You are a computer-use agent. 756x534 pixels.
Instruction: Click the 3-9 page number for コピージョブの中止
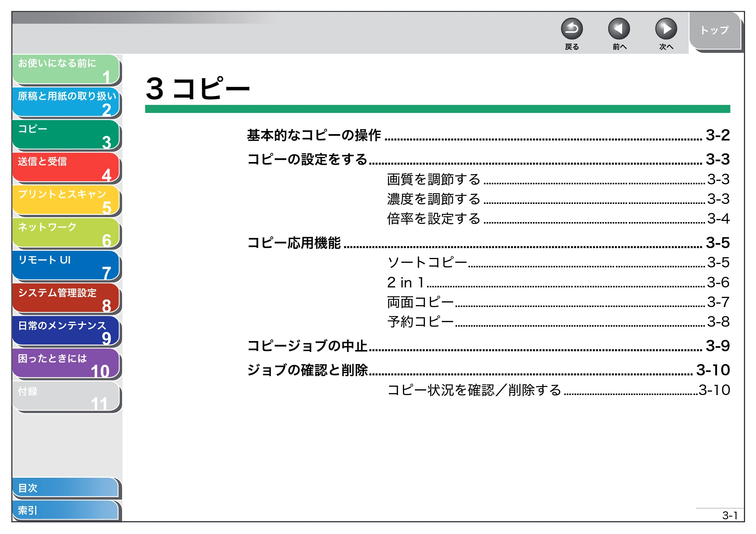(x=718, y=346)
